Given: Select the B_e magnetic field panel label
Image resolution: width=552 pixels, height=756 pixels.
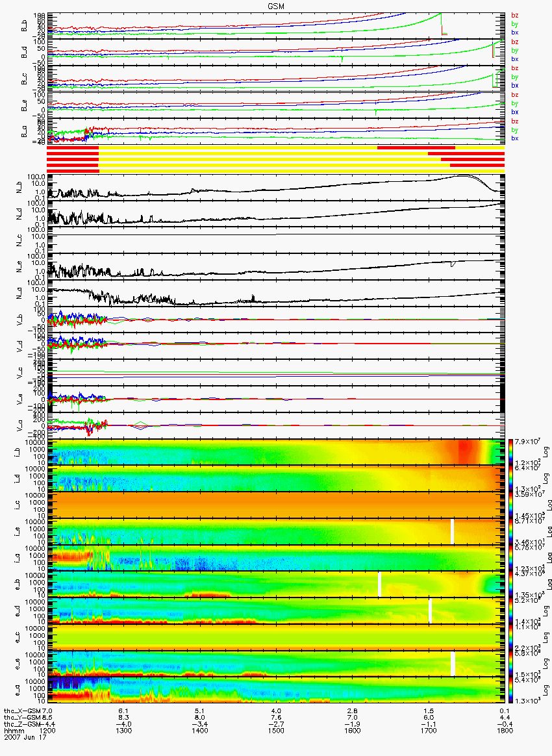Looking at the screenshot, I should point(23,105).
